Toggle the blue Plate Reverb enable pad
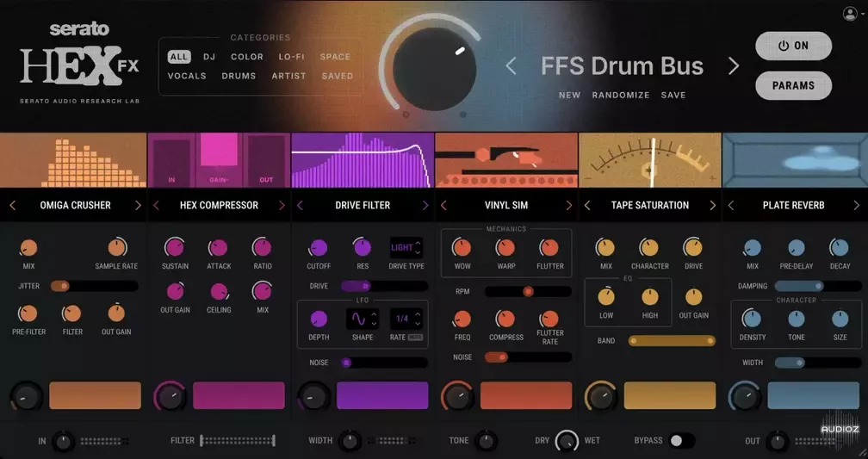 [x=813, y=395]
